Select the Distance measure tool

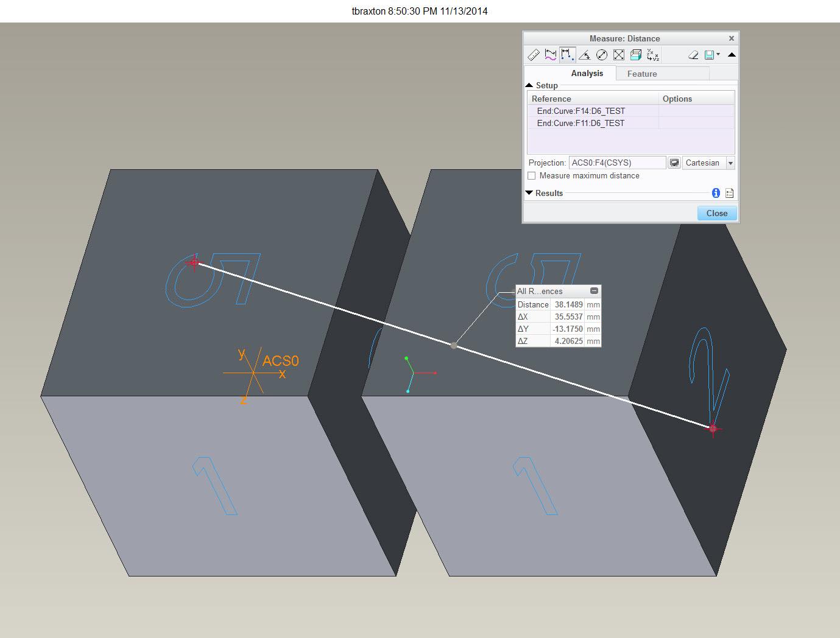(x=568, y=55)
